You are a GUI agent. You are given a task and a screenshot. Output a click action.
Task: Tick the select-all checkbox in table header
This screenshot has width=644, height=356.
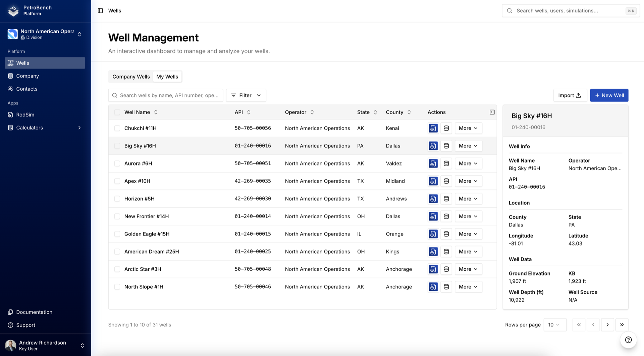[117, 112]
